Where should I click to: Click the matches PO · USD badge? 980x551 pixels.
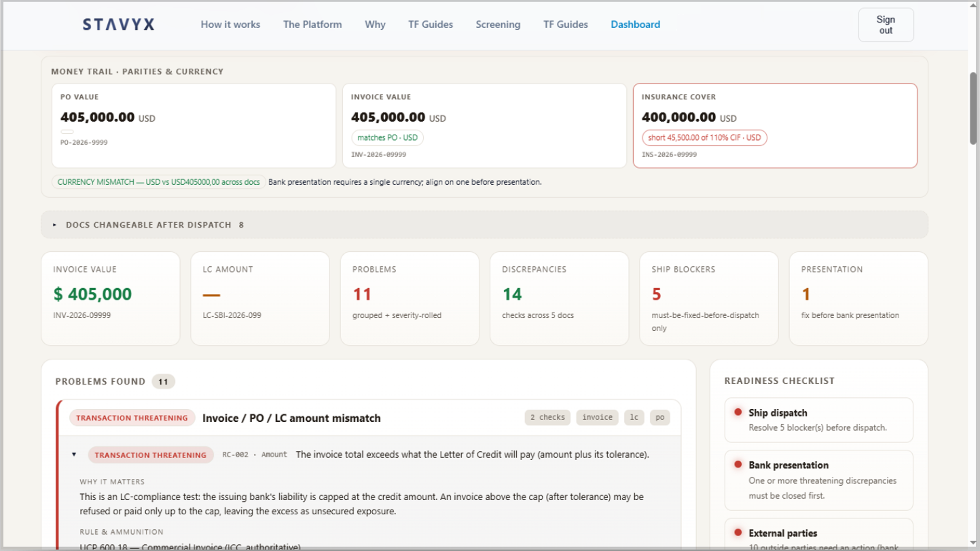click(387, 138)
